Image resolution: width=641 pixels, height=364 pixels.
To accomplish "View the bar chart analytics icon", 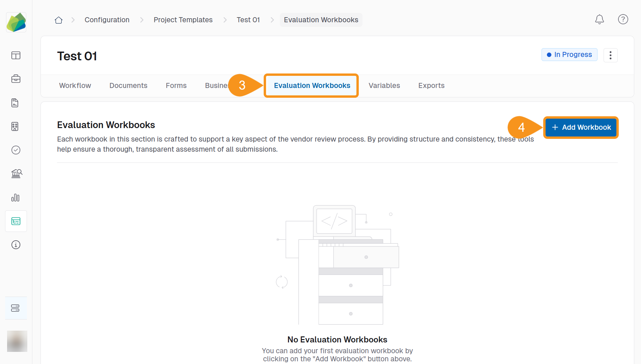I will (16, 198).
